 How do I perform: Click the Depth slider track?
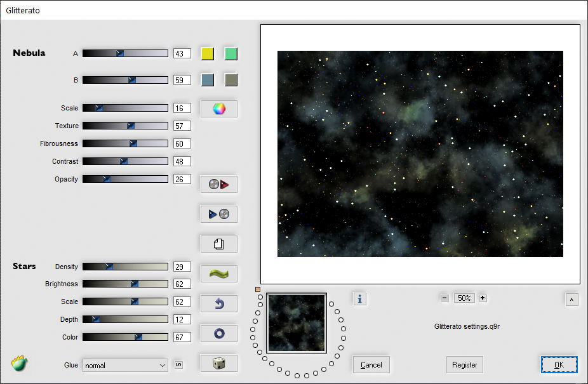125,319
